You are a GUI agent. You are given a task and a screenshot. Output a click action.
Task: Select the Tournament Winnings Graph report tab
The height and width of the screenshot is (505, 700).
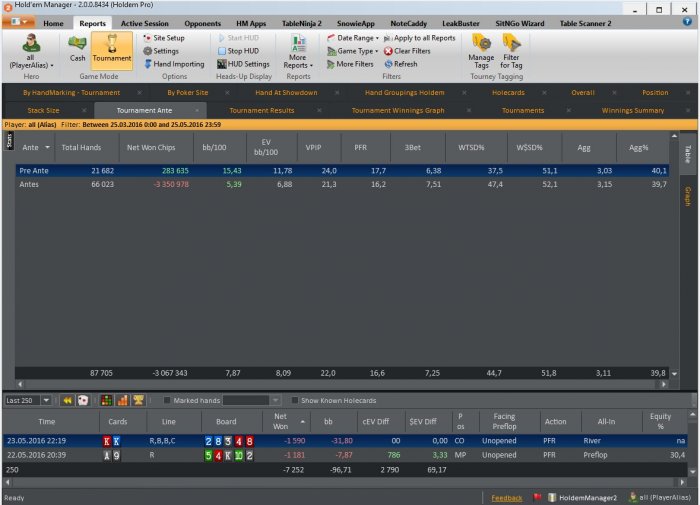pyautogui.click(x=398, y=110)
